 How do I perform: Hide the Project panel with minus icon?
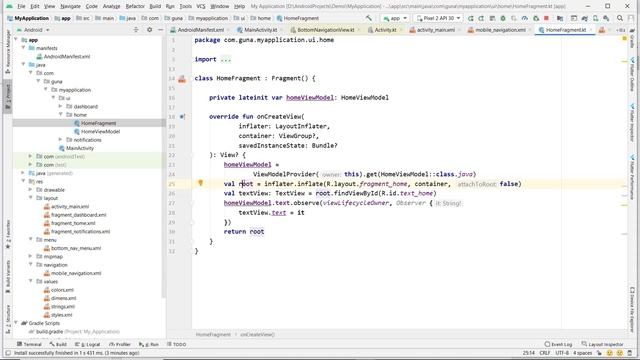160,30
